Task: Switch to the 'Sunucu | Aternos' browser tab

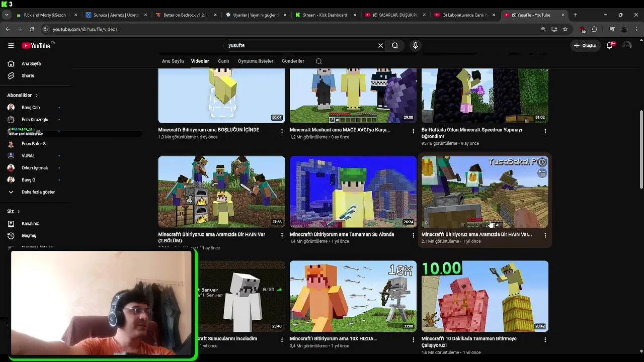Action: (x=116, y=15)
